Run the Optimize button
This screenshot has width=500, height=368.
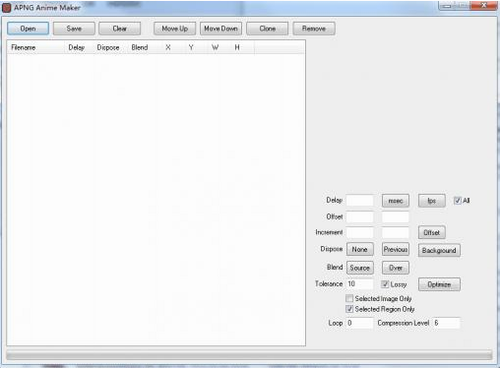pos(439,284)
